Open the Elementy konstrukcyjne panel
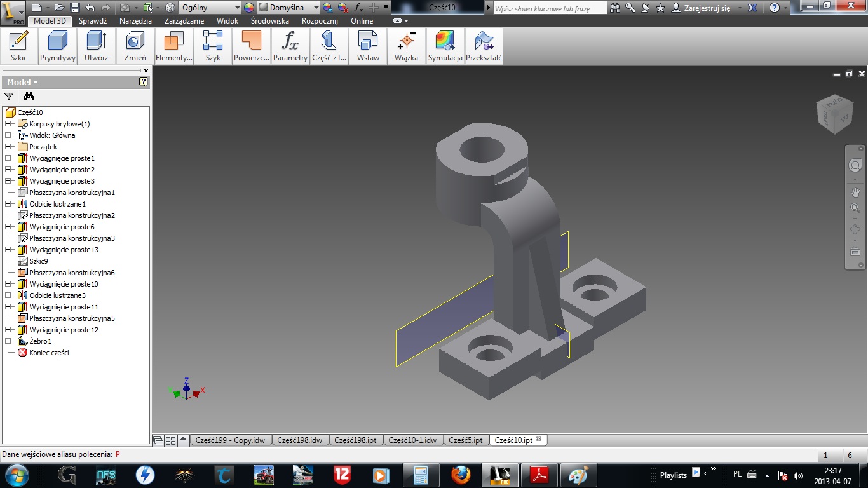 click(173, 46)
